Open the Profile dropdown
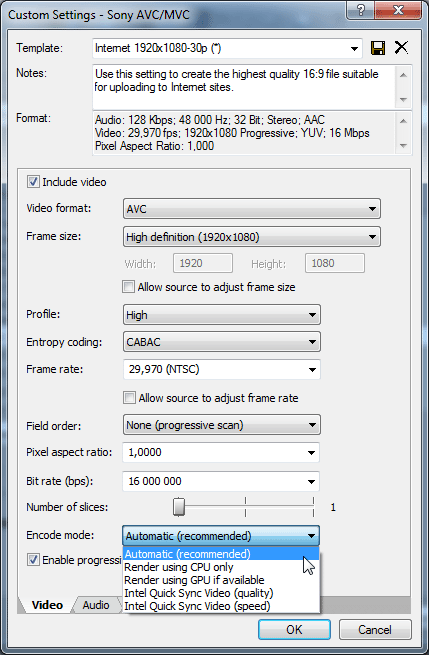This screenshot has width=429, height=655. pos(222,315)
